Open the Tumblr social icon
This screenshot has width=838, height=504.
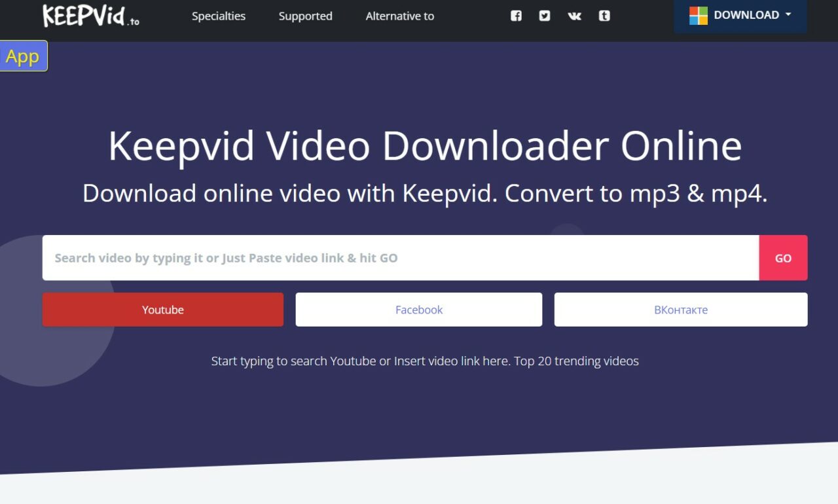click(x=604, y=16)
